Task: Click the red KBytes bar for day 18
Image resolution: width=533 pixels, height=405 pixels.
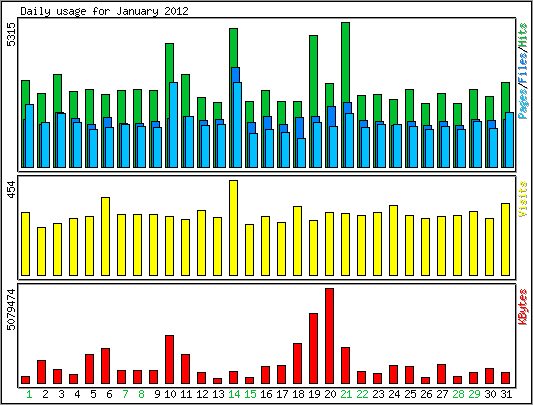Action: [x=297, y=364]
